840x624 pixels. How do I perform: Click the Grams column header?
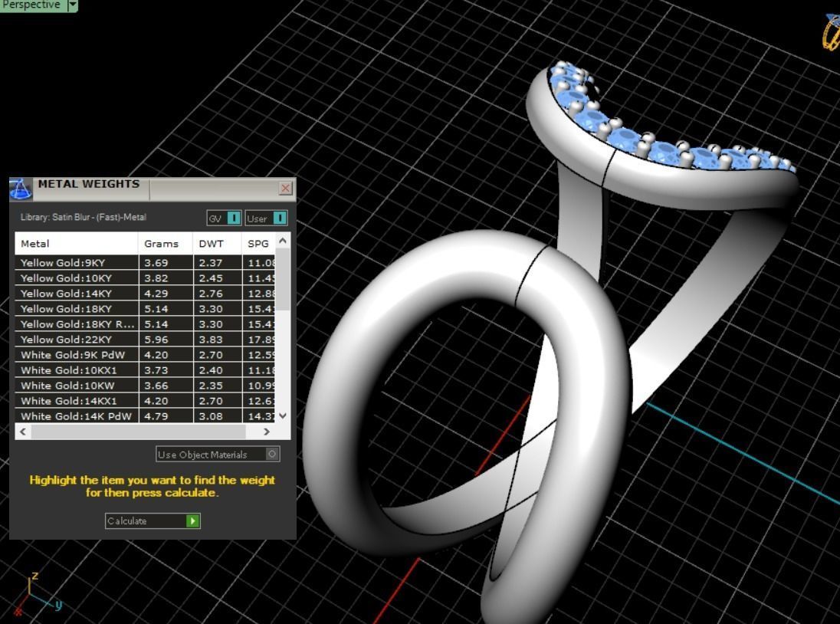(x=166, y=244)
